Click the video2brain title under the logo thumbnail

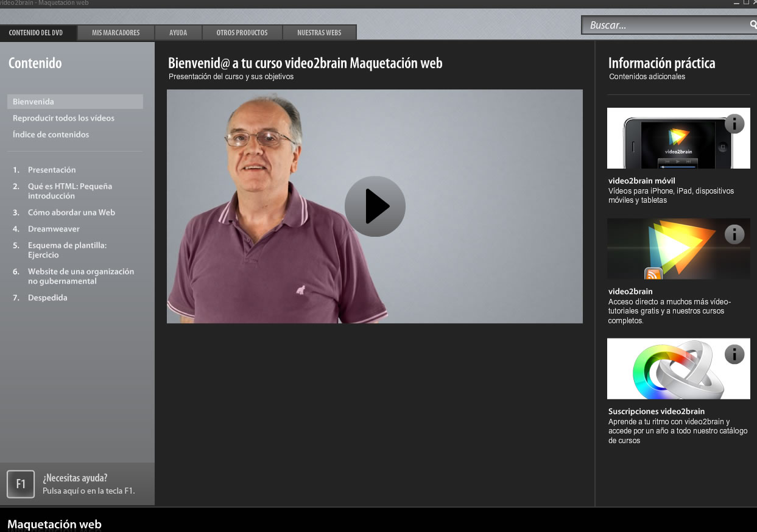(x=630, y=292)
